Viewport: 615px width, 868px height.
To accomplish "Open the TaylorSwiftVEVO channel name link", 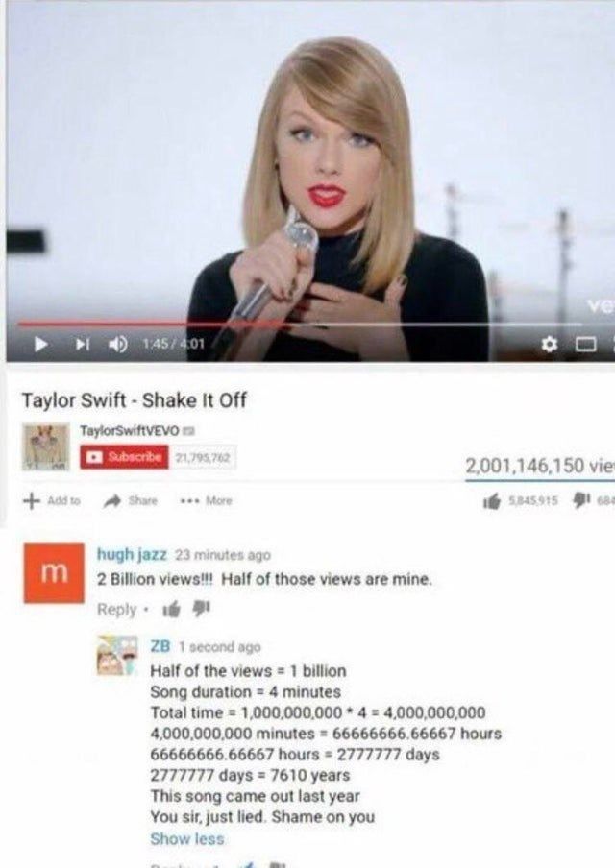I will click(x=130, y=430).
